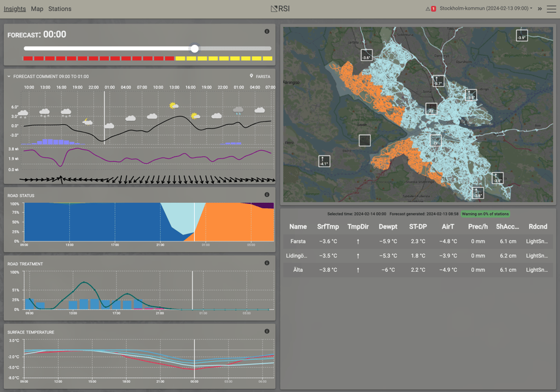This screenshot has width=560, height=392.
Task: Click the Rdcnd column header
Action: pyautogui.click(x=538, y=227)
